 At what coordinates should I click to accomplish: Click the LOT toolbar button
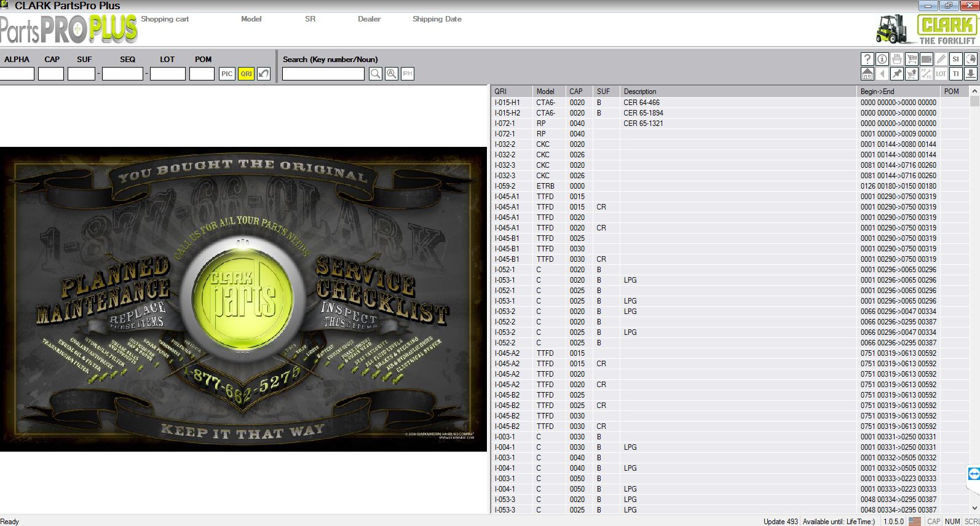(x=941, y=74)
